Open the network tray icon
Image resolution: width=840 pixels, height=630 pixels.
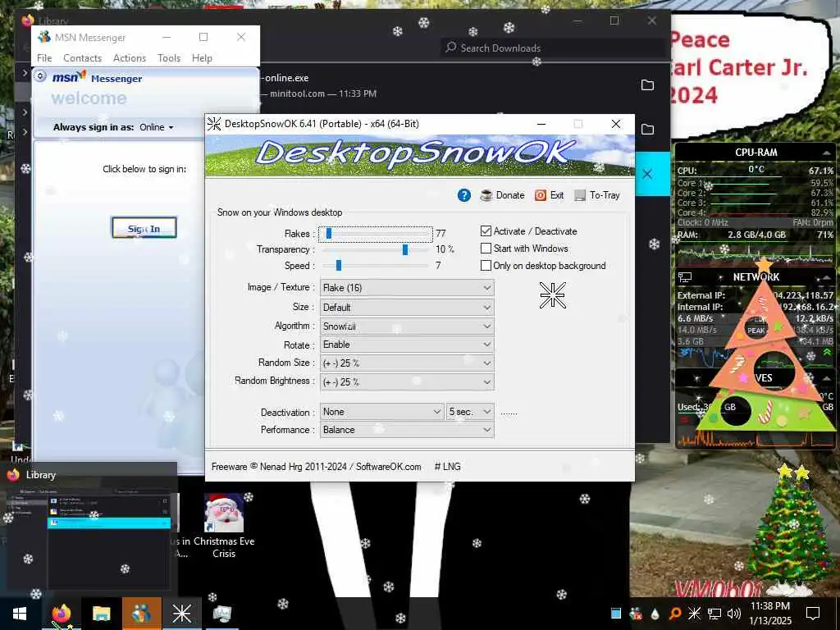click(x=714, y=614)
